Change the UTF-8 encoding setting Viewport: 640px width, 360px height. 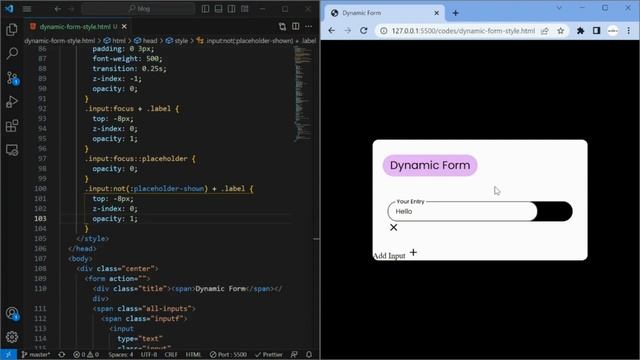pos(149,355)
